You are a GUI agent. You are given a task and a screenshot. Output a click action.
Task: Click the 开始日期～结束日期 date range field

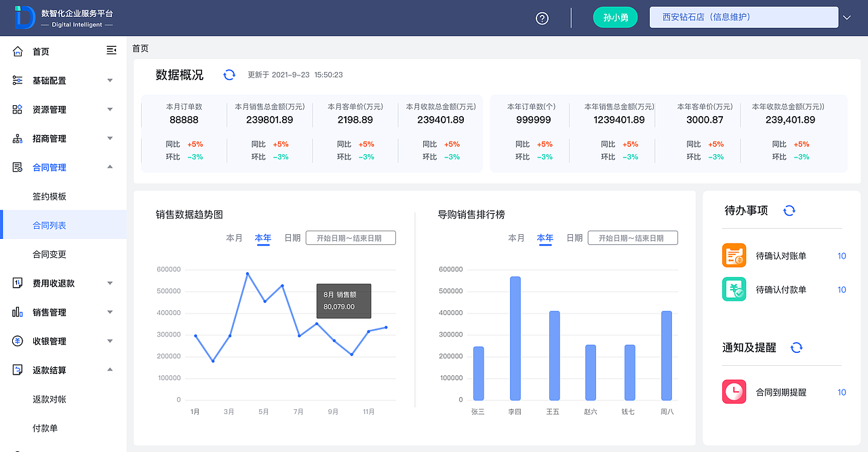point(350,238)
